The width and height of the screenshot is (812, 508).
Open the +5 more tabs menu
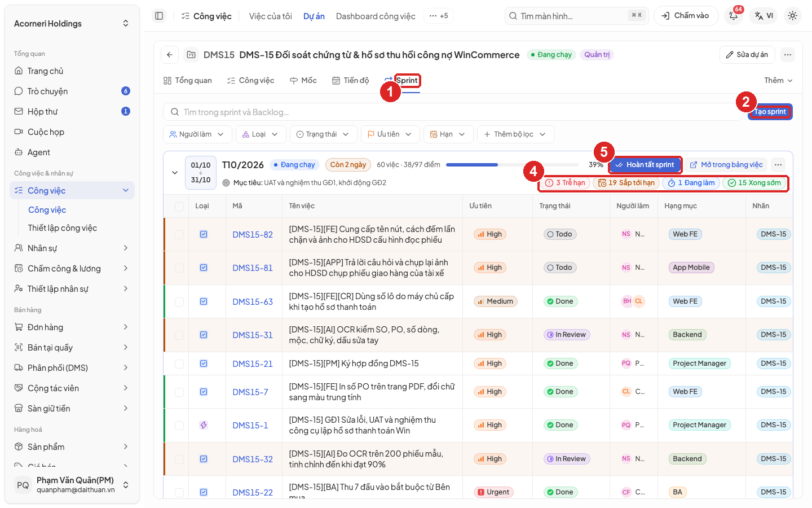click(x=438, y=16)
